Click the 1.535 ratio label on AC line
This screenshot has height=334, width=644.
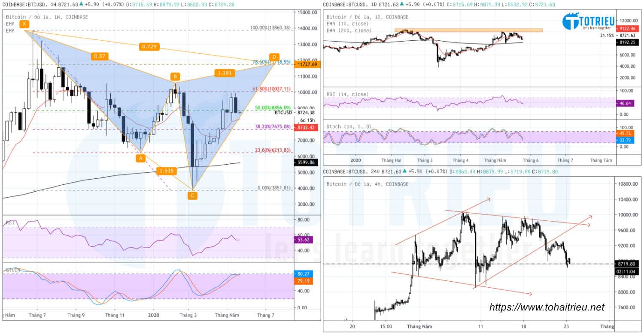coord(166,171)
